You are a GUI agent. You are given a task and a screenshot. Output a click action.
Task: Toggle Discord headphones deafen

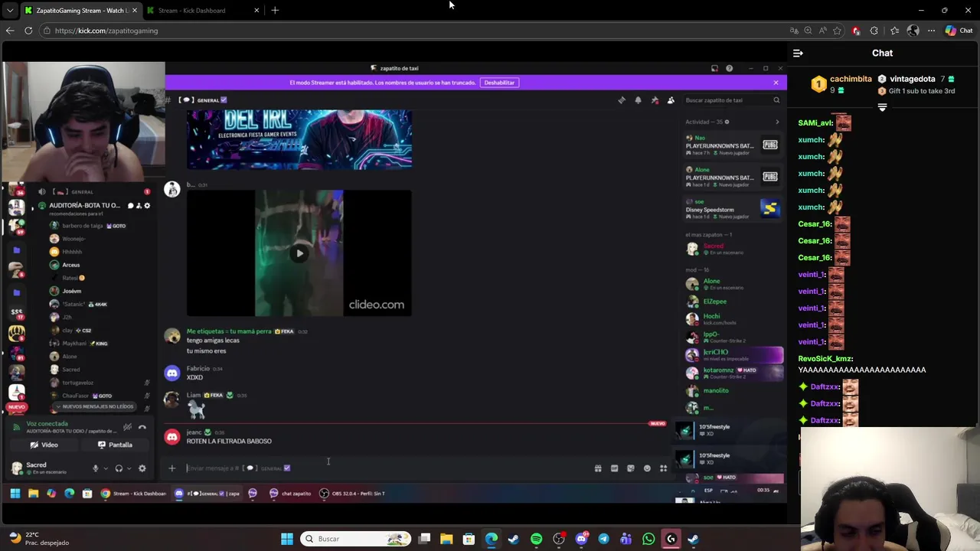(x=119, y=468)
